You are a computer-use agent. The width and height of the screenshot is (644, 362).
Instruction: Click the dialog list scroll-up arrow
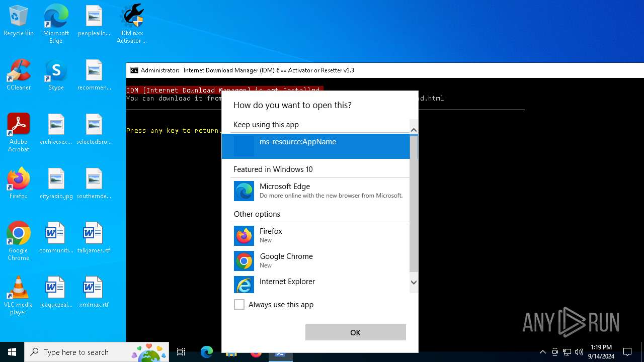point(414,130)
